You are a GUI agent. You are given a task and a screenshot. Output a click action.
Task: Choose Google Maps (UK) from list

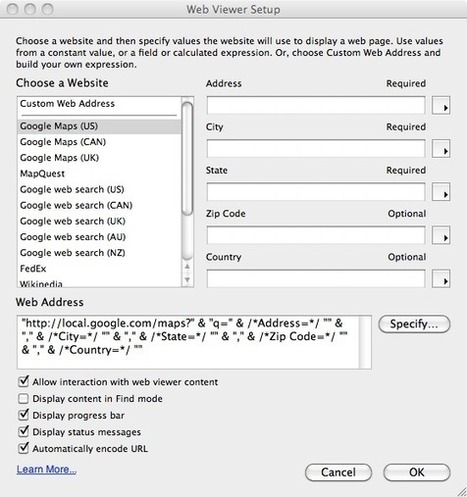pos(99,158)
